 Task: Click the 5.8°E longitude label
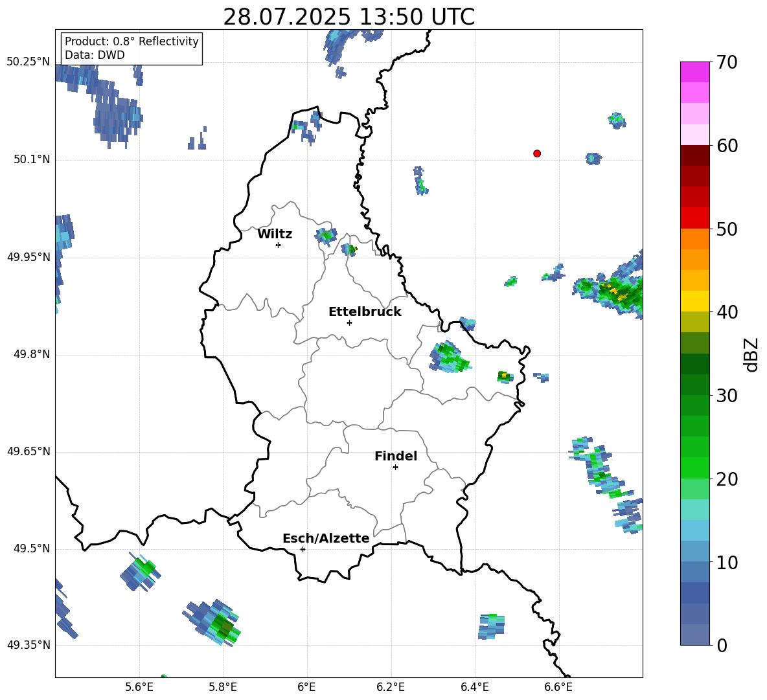(x=223, y=687)
